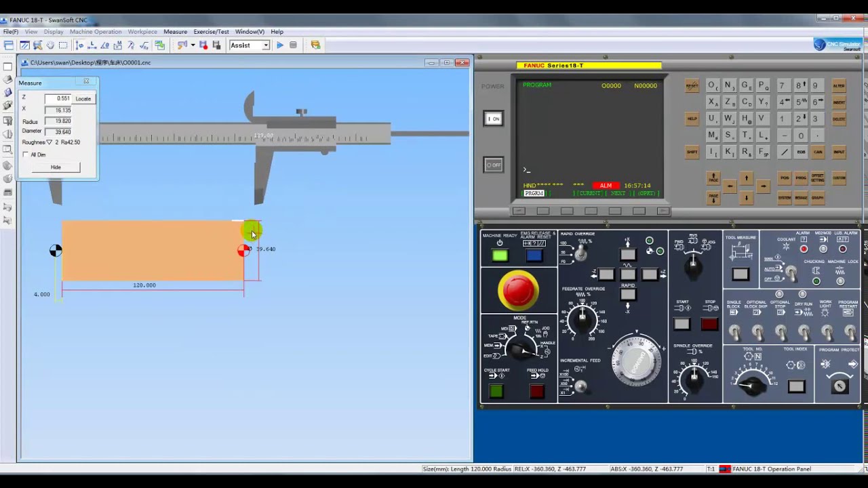Click the blue EMG RELEASE ALARM RESET button

[534, 256]
